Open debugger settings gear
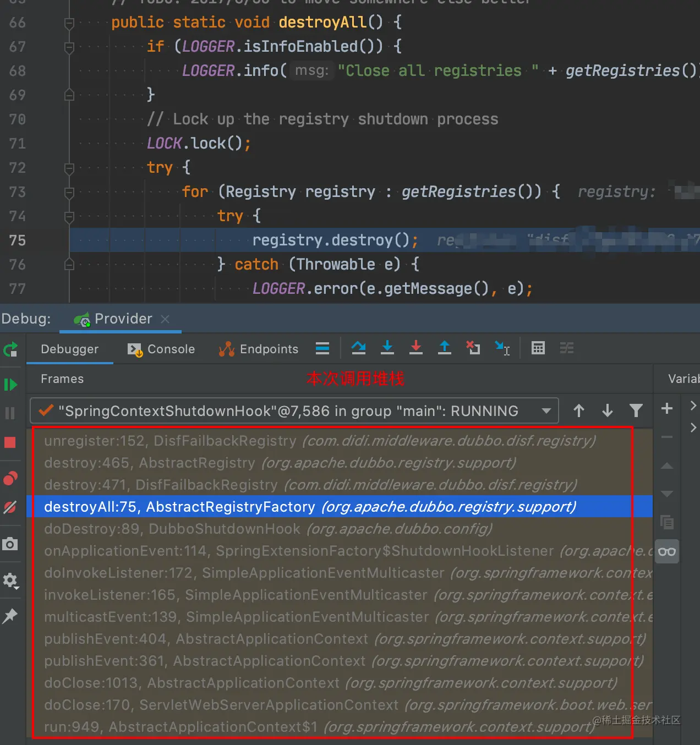 (10, 580)
